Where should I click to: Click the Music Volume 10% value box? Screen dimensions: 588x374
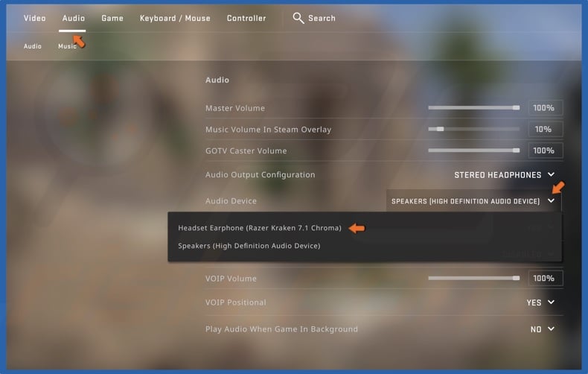pyautogui.click(x=546, y=129)
